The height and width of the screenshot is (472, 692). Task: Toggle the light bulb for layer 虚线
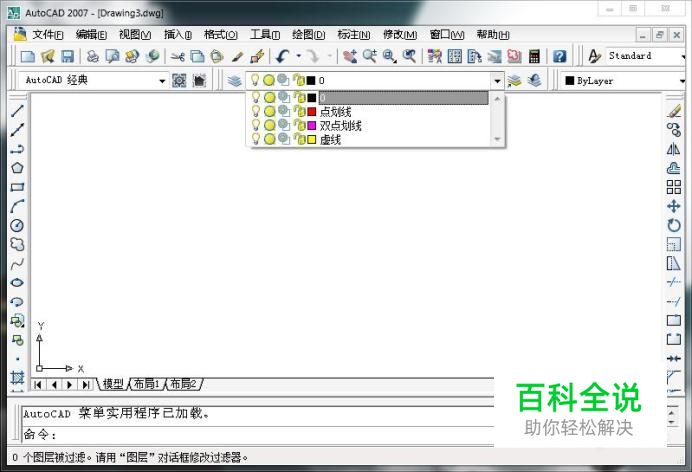pyautogui.click(x=256, y=139)
